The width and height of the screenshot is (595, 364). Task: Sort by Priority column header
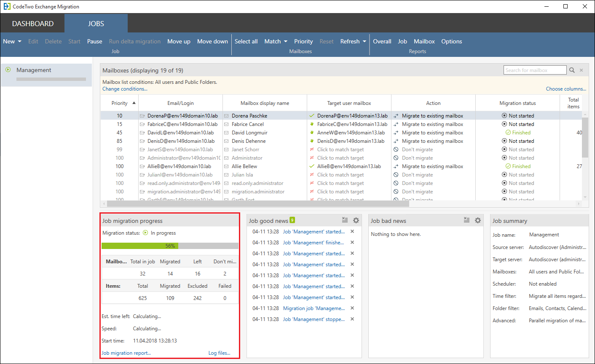tap(120, 103)
